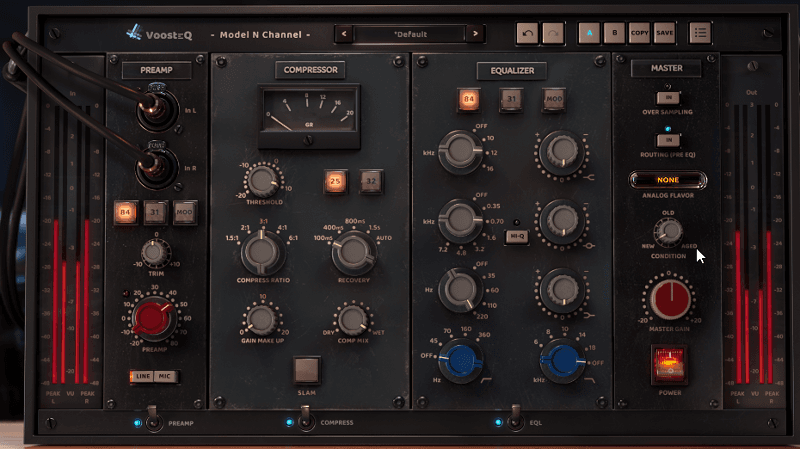
Task: Click the CONDITION knob
Action: point(668,232)
